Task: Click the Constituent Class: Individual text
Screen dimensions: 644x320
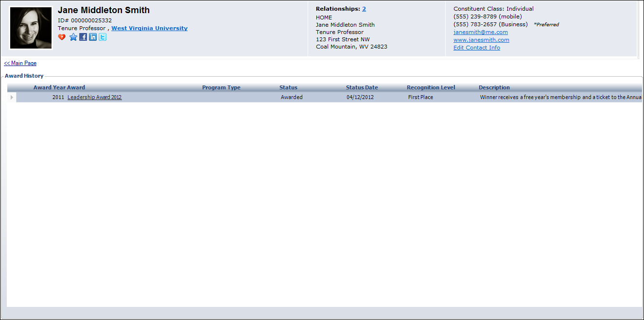Action: coord(493,9)
